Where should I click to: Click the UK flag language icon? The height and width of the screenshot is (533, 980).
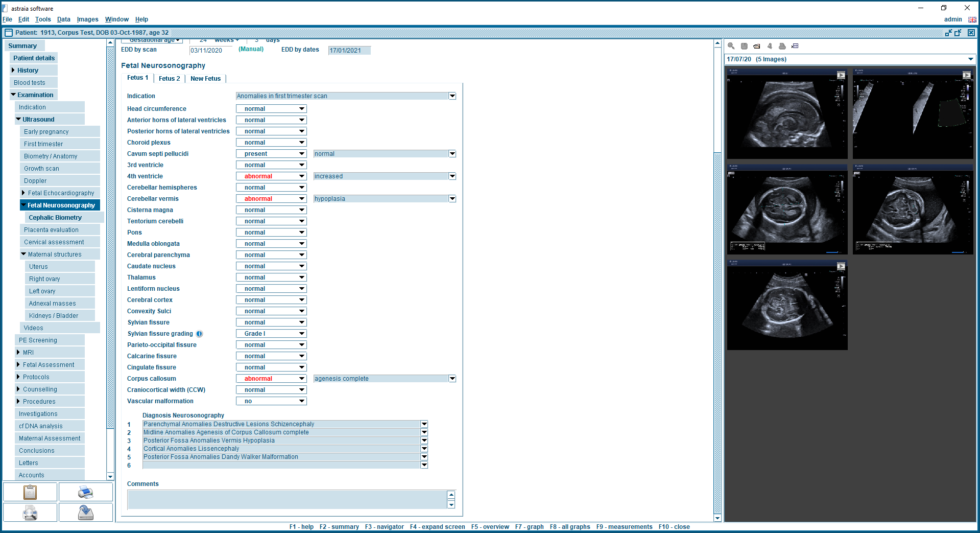click(x=972, y=19)
